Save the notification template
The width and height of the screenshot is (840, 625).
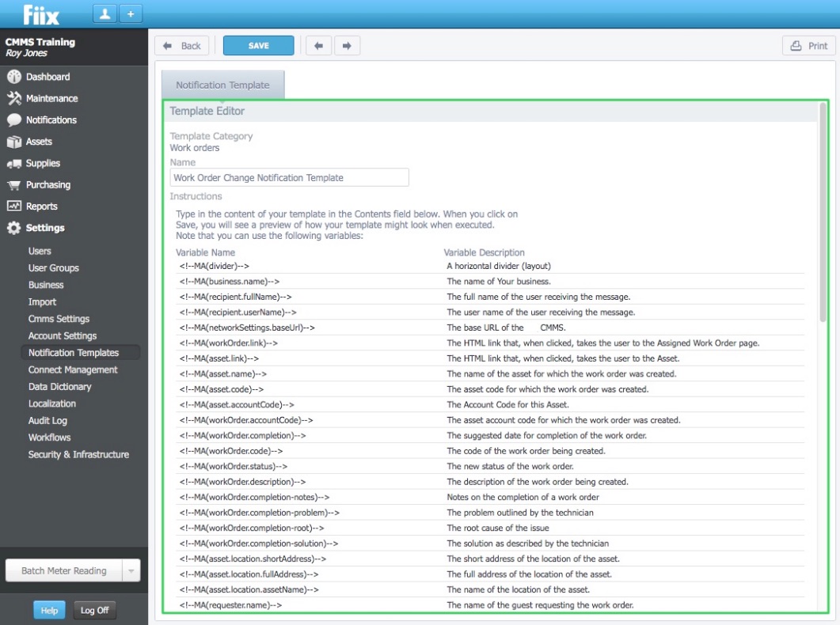(258, 45)
